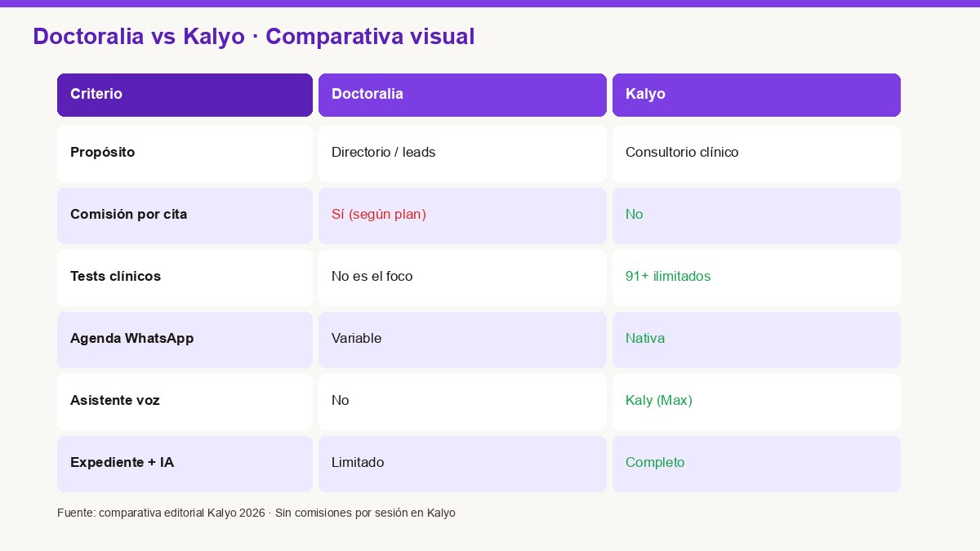The width and height of the screenshot is (980, 551).
Task: Select the green 'Completo' cell
Action: pyautogui.click(x=756, y=464)
